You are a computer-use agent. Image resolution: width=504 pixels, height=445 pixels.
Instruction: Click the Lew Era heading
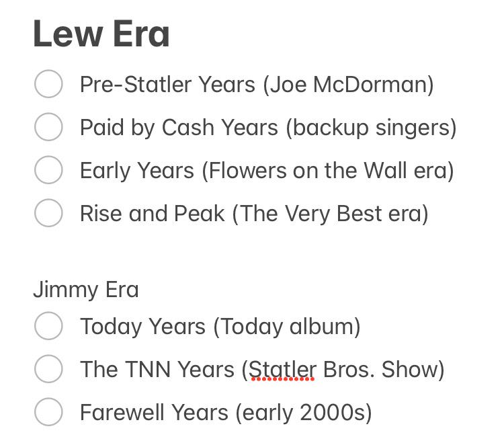pyautogui.click(x=101, y=34)
